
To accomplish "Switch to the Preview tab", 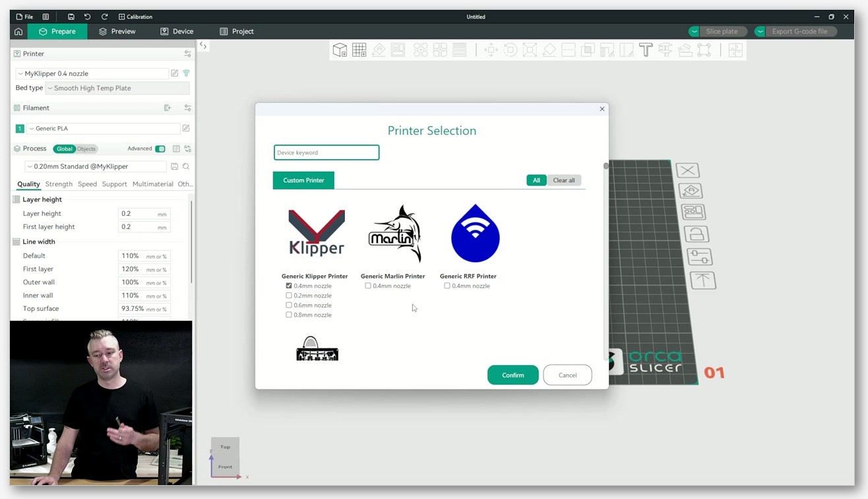I will (x=117, y=31).
